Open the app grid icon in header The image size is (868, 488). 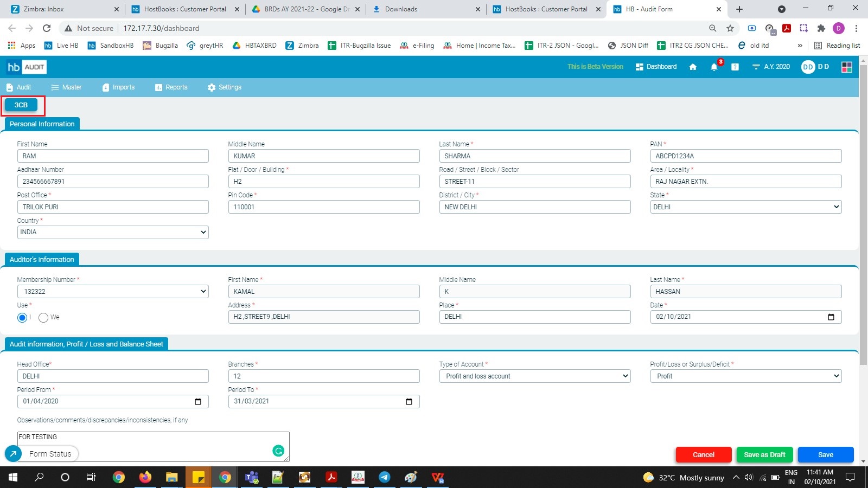coord(846,67)
